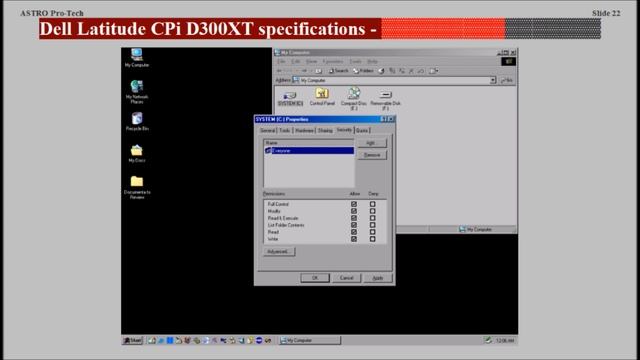640x360 pixels.
Task: Open the Views toolbar dropdown
Action: (x=433, y=71)
